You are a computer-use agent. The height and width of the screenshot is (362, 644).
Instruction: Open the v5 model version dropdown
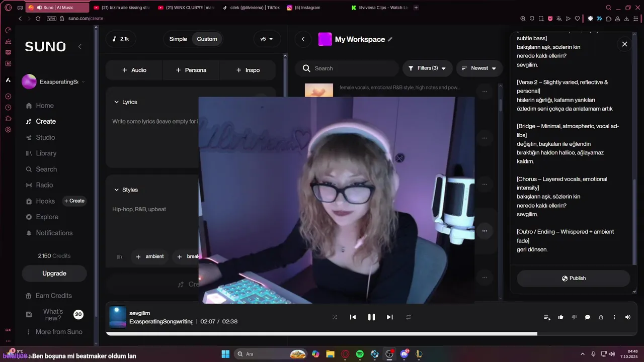[x=267, y=39]
